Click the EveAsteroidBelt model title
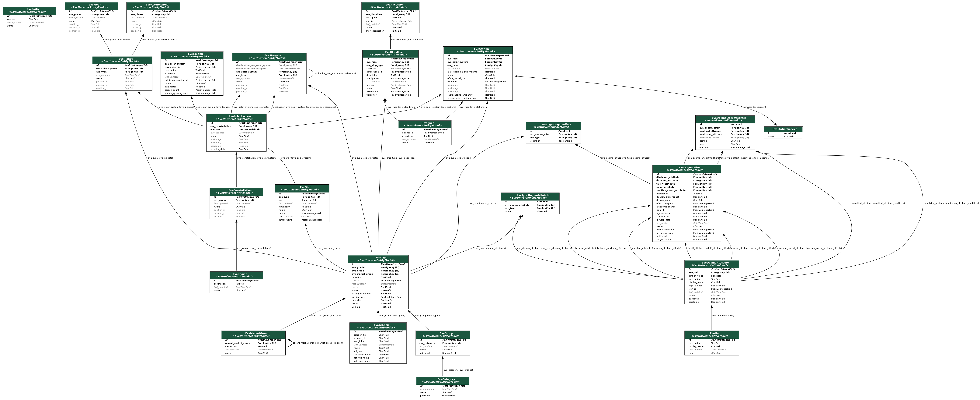 coord(157,5)
